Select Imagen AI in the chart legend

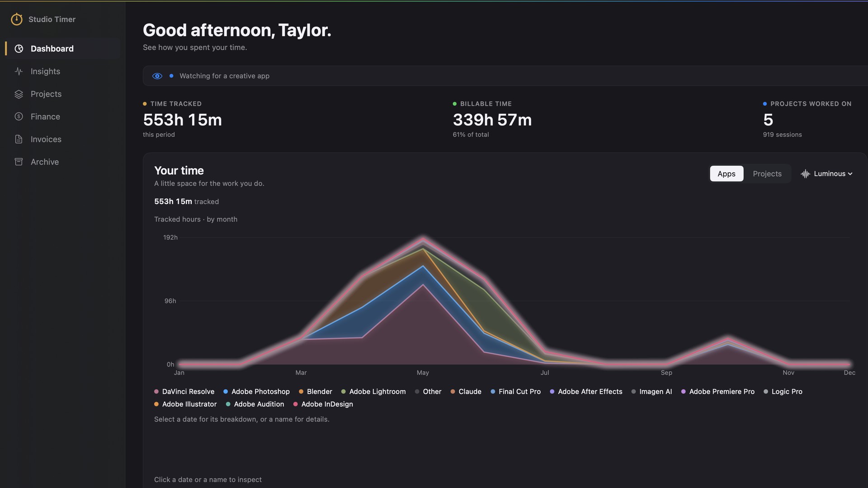point(652,392)
